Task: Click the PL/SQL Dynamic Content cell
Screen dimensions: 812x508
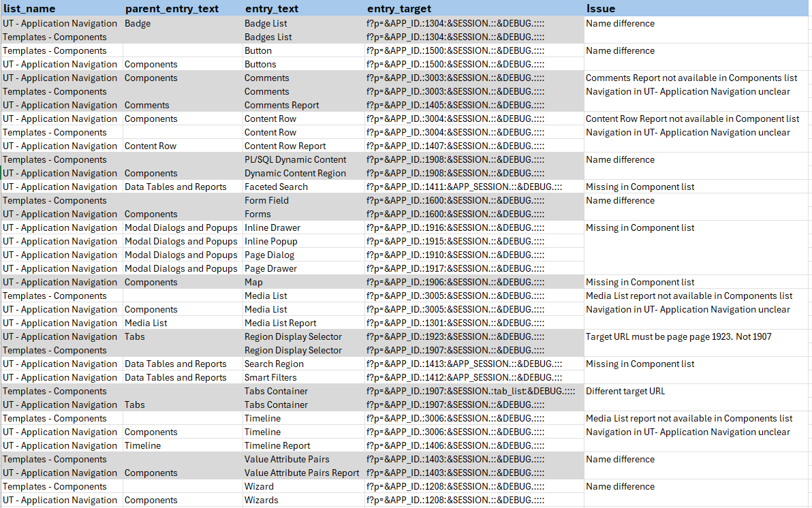Action: coord(295,159)
